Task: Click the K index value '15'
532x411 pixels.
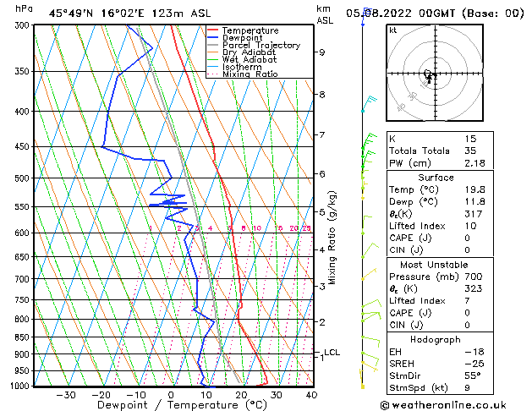Action: click(470, 139)
